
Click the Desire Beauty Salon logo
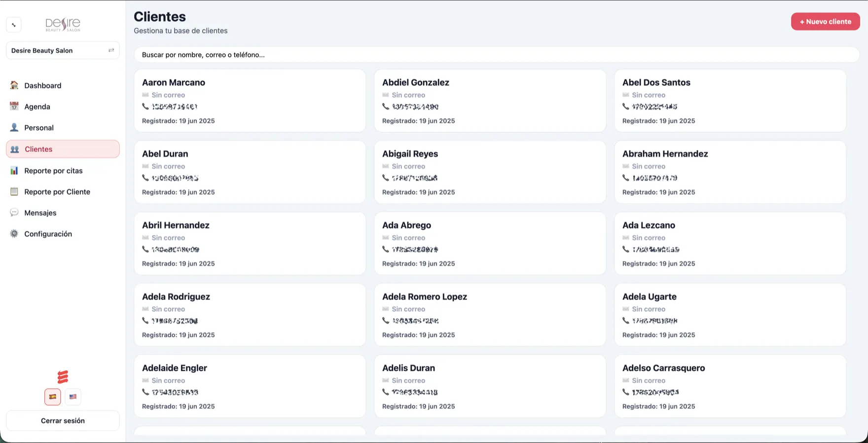pyautogui.click(x=63, y=25)
